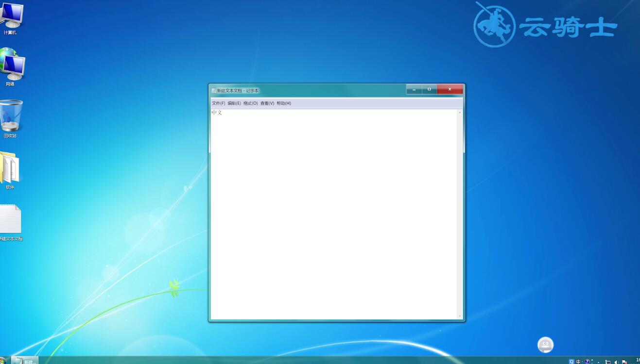
Task: Click the blue Q tray icon
Action: coord(571,362)
